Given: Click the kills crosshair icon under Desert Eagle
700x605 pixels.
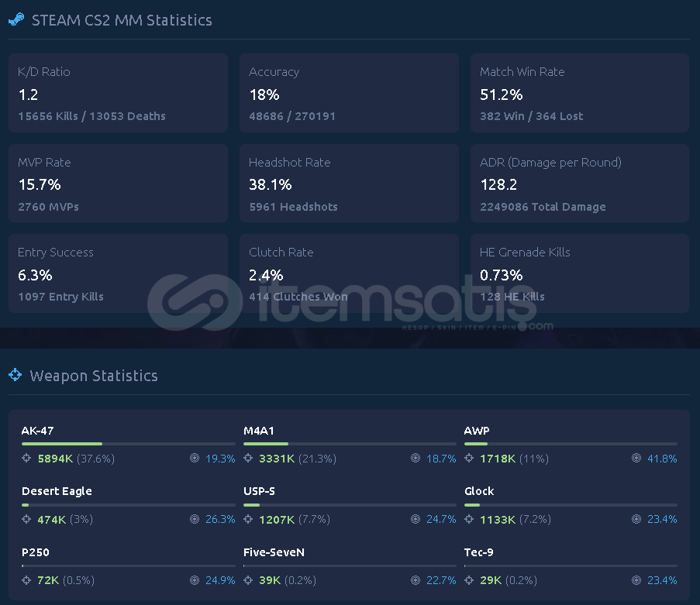Looking at the screenshot, I should 26,519.
